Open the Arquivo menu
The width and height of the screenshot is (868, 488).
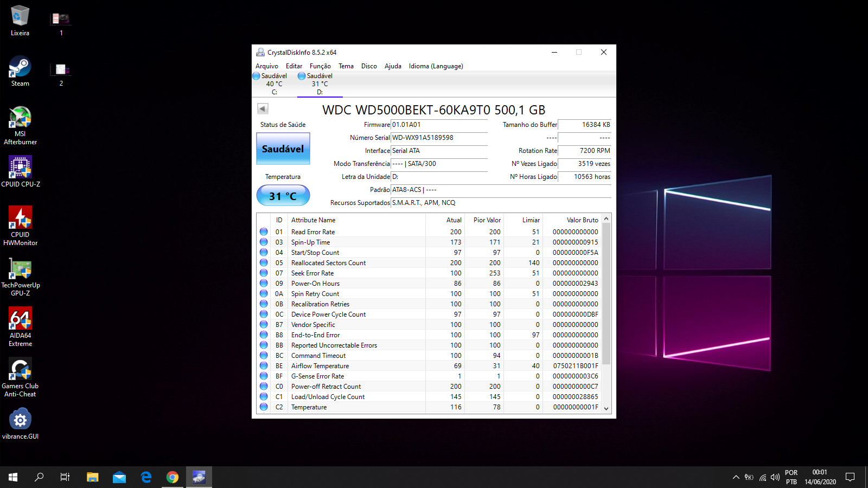point(266,66)
